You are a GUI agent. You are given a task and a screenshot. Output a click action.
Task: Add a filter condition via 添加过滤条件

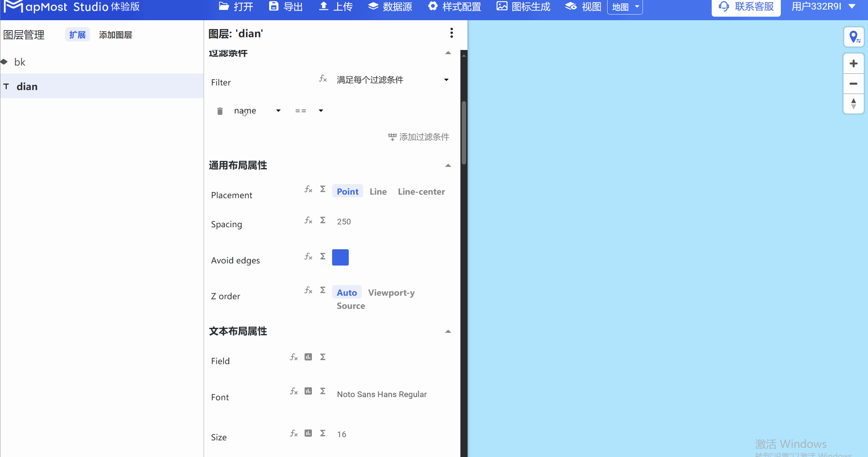coord(418,137)
